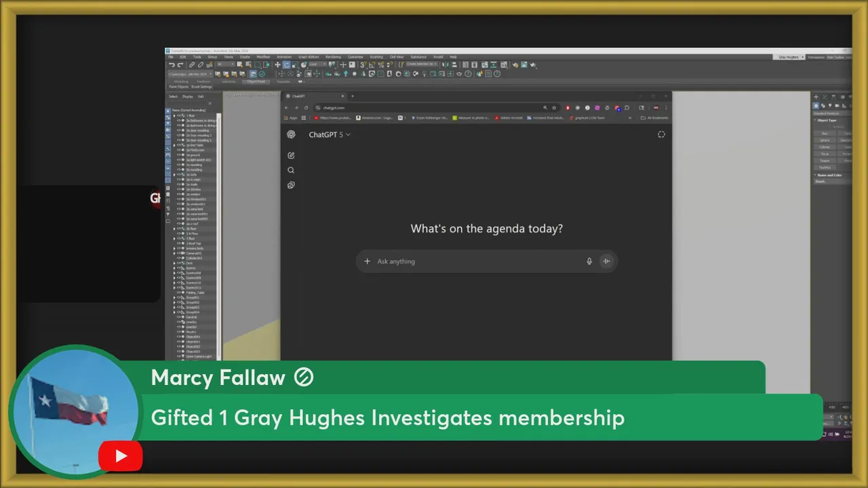The height and width of the screenshot is (488, 868).
Task: Click the plus attach icon in prompt box
Action: click(x=367, y=261)
